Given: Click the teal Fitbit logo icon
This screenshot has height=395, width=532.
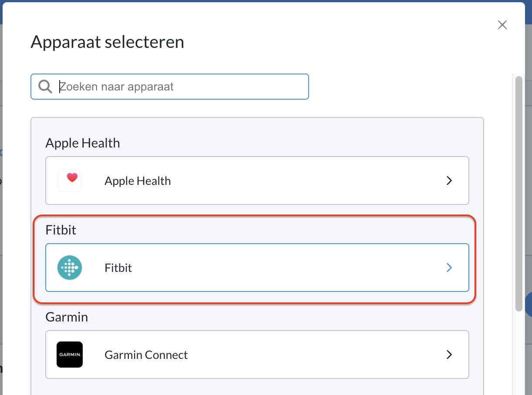Looking at the screenshot, I should pyautogui.click(x=70, y=268).
